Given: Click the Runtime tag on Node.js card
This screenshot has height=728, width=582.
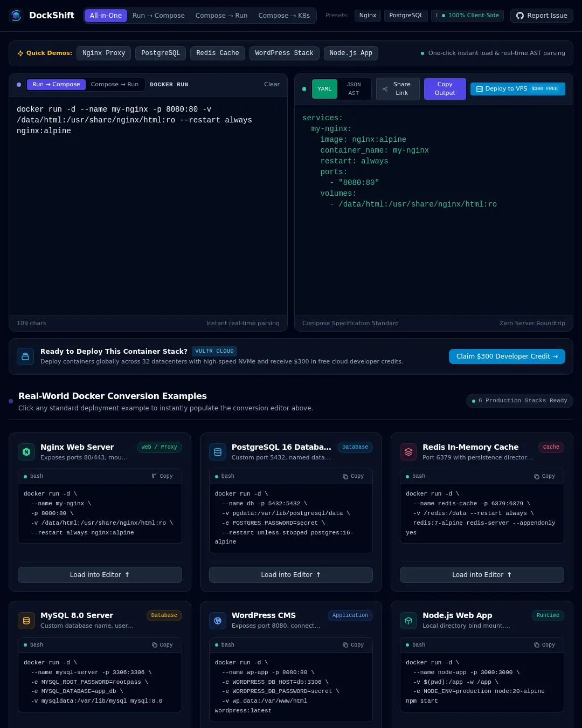Looking at the screenshot, I should point(548,615).
